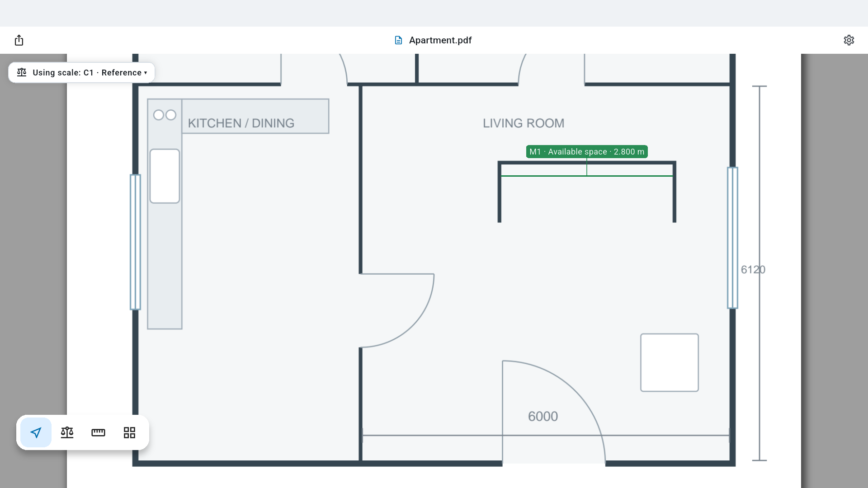Click the document icon beside Apartment.pdf

[398, 40]
